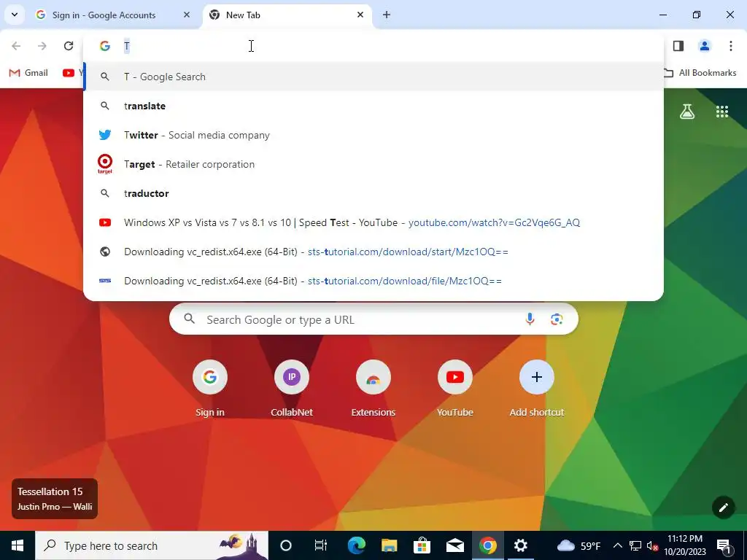Go forward with the forward arrow
This screenshot has height=560, width=747.
[x=42, y=46]
